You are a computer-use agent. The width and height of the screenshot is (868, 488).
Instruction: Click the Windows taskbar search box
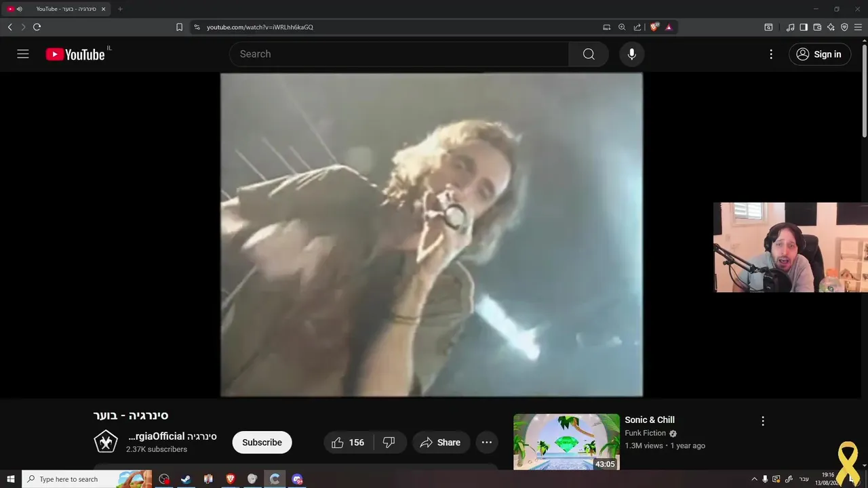click(x=88, y=479)
